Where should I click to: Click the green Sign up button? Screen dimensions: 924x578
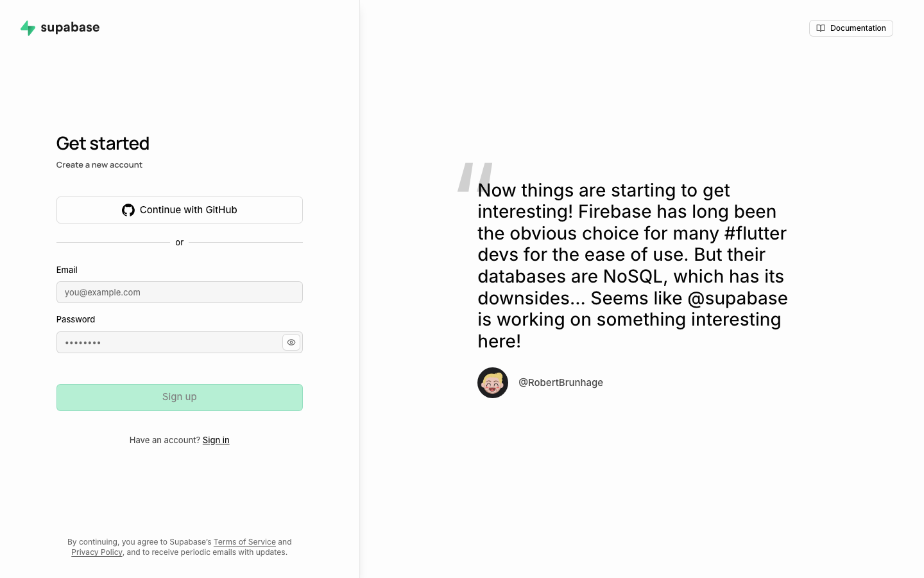(x=180, y=398)
